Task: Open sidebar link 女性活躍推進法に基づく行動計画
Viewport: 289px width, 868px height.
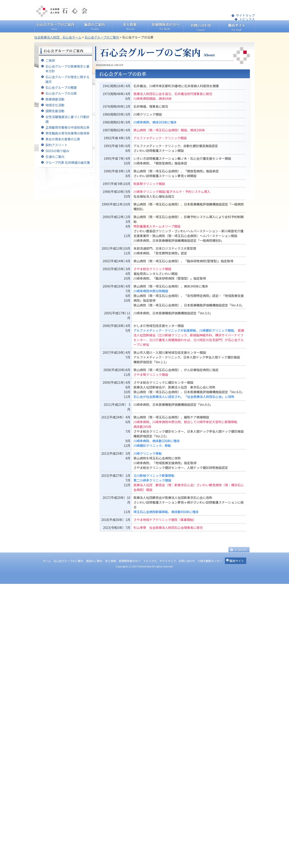Action: point(68,119)
